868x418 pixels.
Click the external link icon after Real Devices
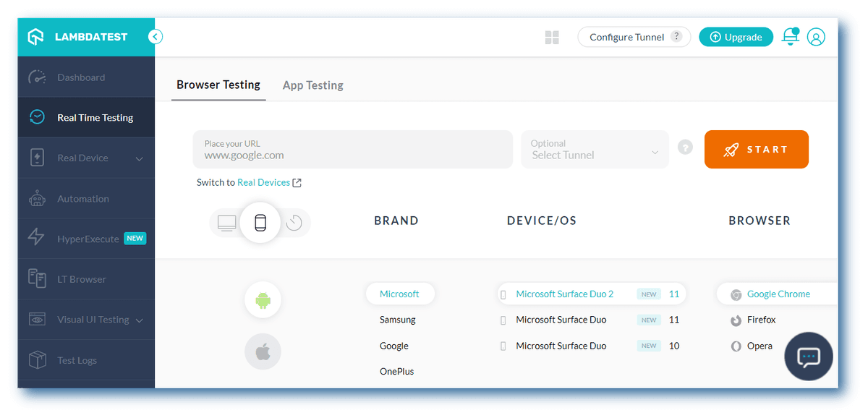click(297, 183)
